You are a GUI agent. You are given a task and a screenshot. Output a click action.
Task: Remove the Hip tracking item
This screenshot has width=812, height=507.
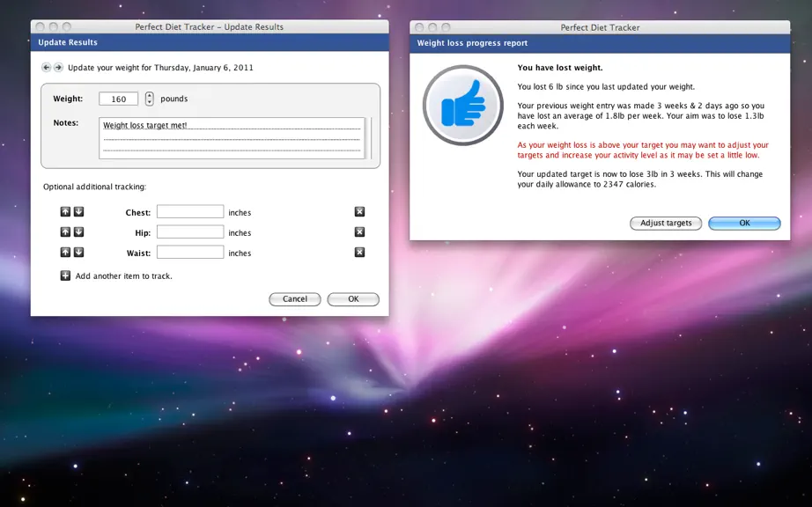(x=359, y=231)
